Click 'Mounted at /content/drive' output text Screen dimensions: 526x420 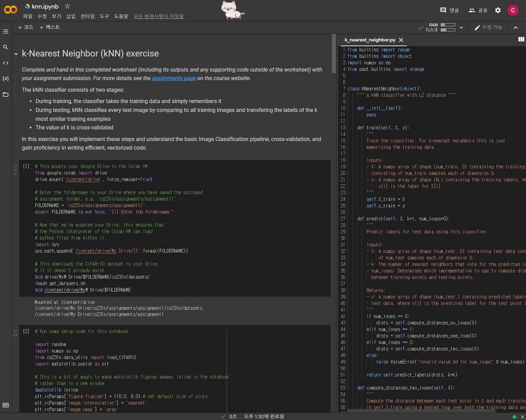(x=64, y=302)
